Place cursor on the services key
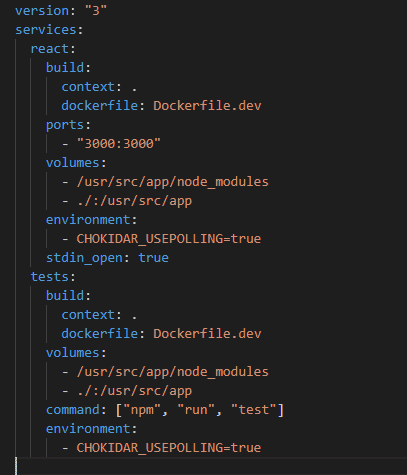The width and height of the screenshot is (407, 475). [46, 30]
